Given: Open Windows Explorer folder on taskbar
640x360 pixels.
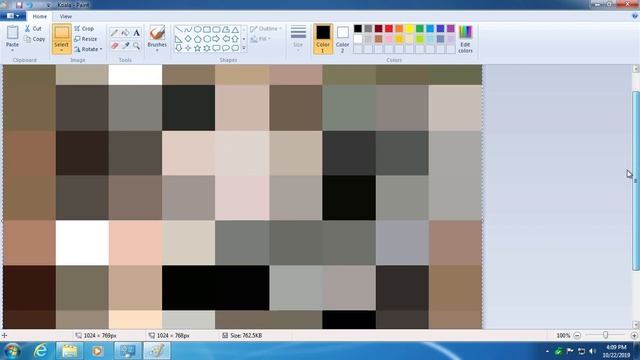Looking at the screenshot, I should click(69, 351).
